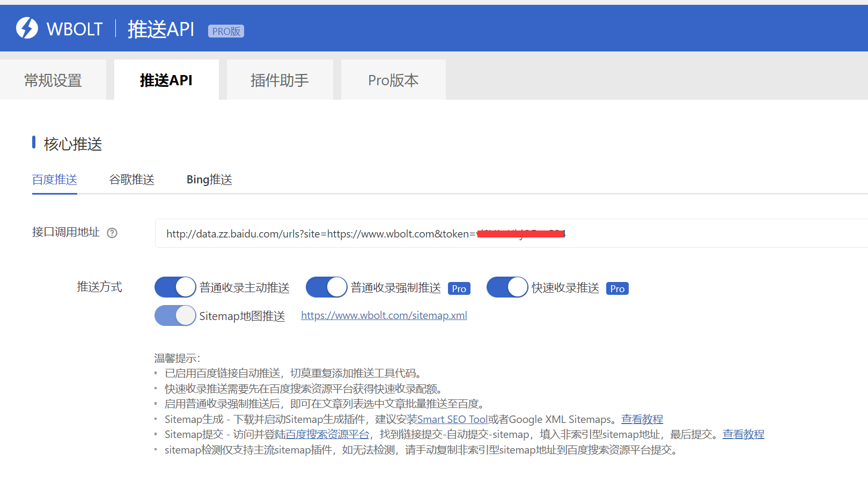Open the 插件助手 tab
The width and height of the screenshot is (868, 483).
coord(279,80)
